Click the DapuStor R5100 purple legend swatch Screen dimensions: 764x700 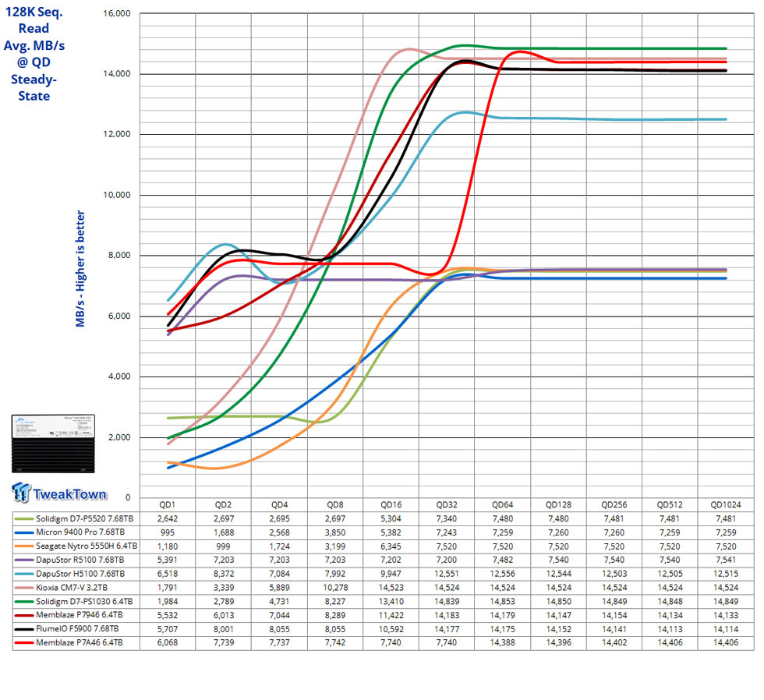[24, 560]
